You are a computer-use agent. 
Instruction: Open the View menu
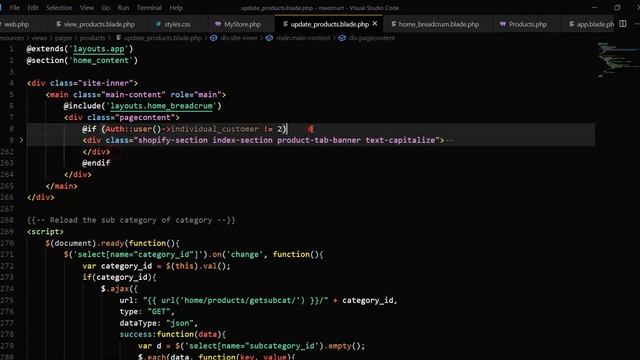coord(87,8)
